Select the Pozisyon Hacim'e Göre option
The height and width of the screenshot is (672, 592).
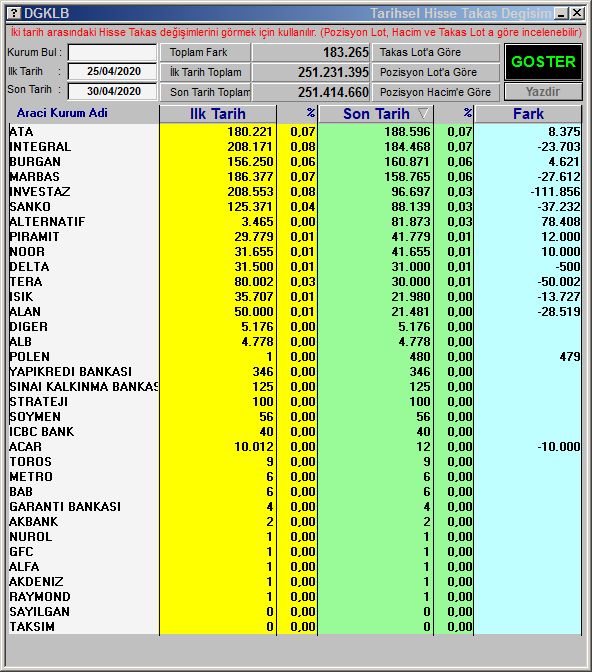pos(436,92)
